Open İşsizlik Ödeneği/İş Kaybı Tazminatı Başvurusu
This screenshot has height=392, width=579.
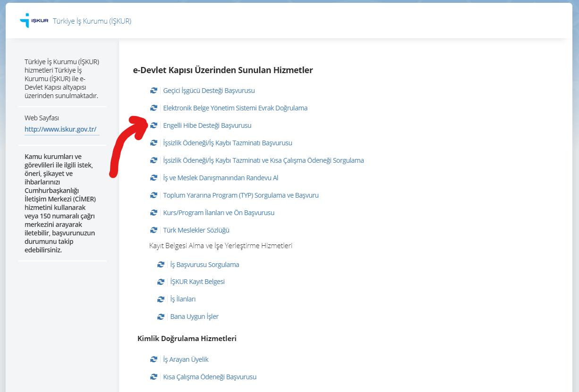click(228, 143)
